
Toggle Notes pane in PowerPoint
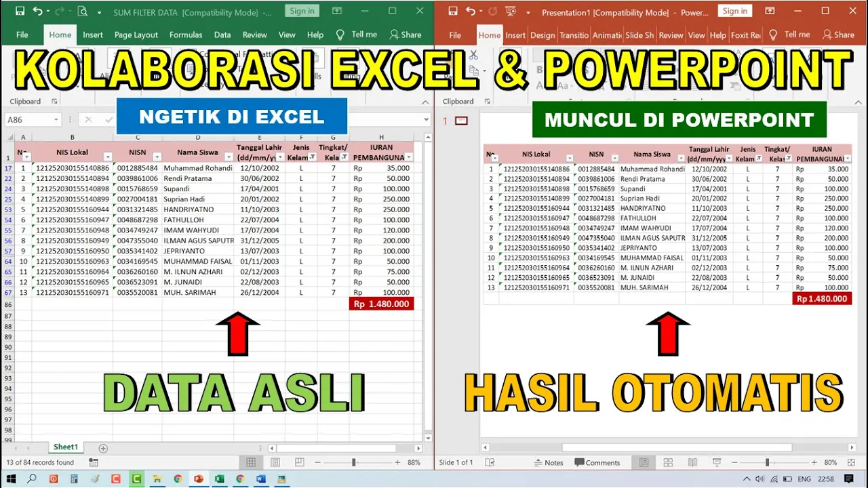coord(549,462)
